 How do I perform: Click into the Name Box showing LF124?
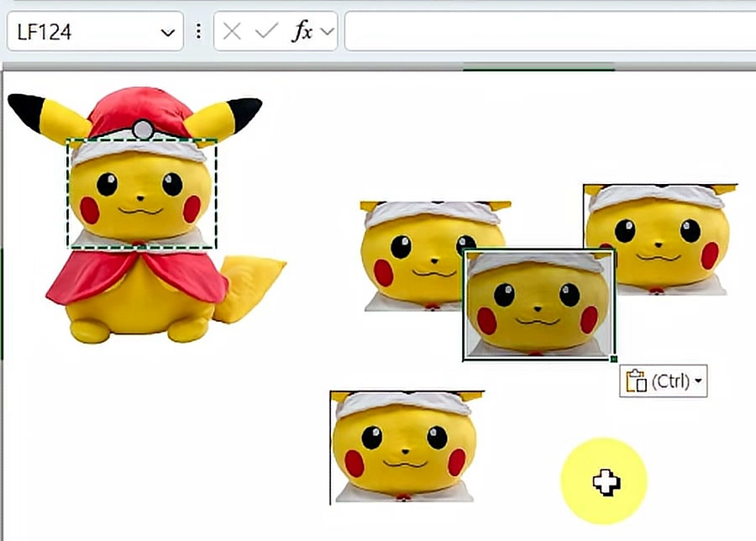pos(96,32)
